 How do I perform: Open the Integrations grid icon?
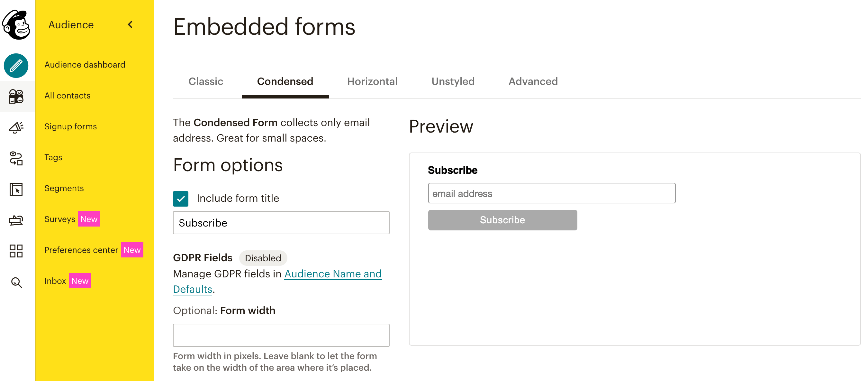(x=16, y=251)
